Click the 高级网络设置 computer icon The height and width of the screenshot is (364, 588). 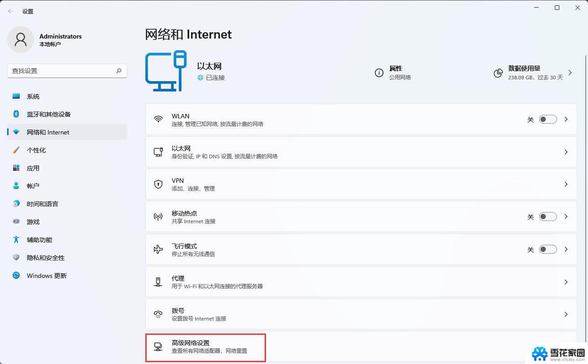[x=158, y=347]
